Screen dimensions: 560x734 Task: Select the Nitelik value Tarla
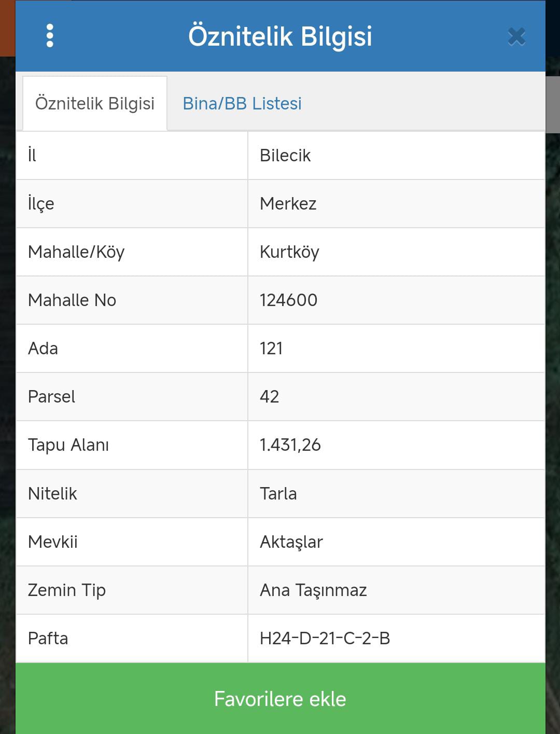coord(278,493)
